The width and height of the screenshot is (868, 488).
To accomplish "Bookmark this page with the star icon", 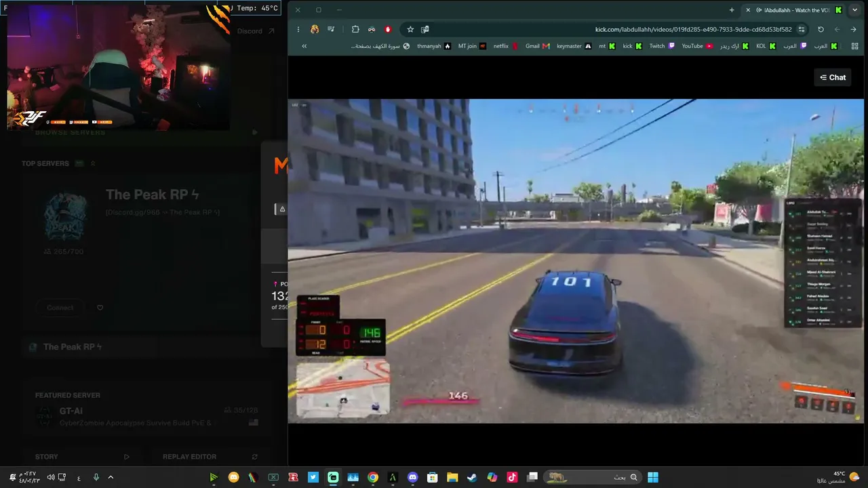I will (410, 29).
